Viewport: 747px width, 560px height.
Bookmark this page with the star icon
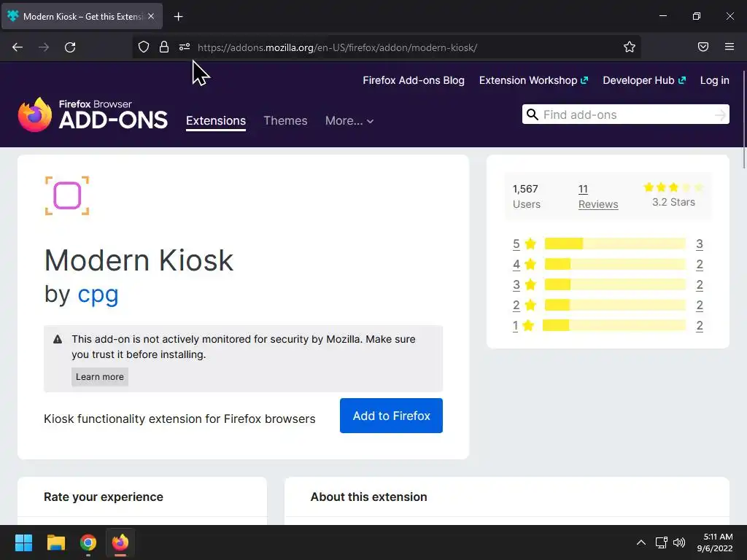(630, 47)
